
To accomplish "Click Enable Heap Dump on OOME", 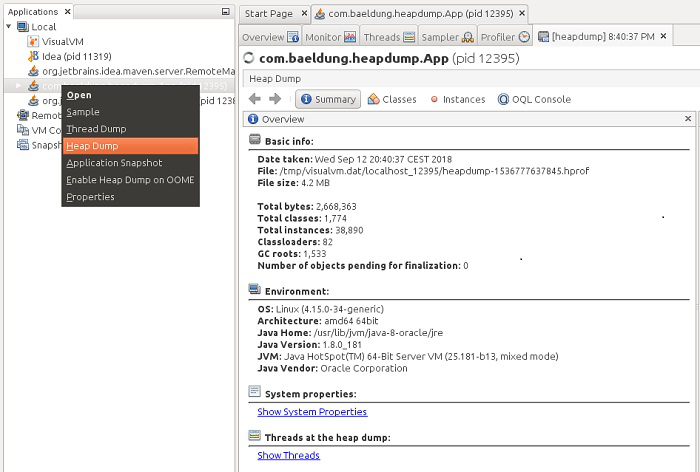I will (130, 180).
